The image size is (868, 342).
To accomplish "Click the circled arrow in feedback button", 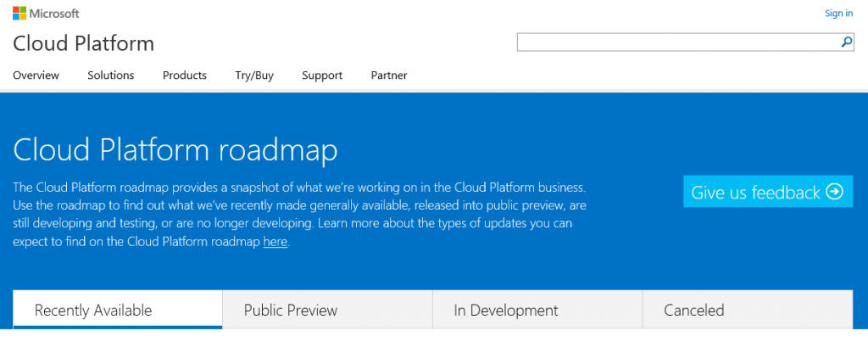I will coord(835,192).
